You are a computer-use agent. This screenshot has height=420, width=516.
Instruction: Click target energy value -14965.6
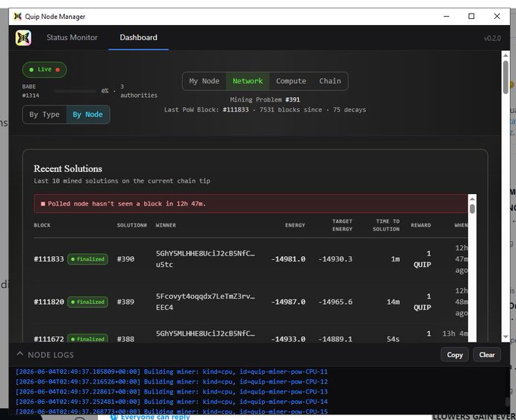(x=335, y=302)
